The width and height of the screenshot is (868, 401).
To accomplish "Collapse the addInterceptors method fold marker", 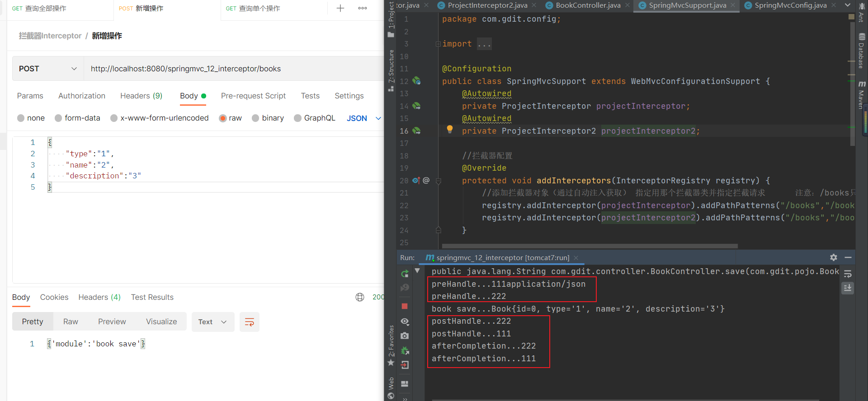I will 438,181.
